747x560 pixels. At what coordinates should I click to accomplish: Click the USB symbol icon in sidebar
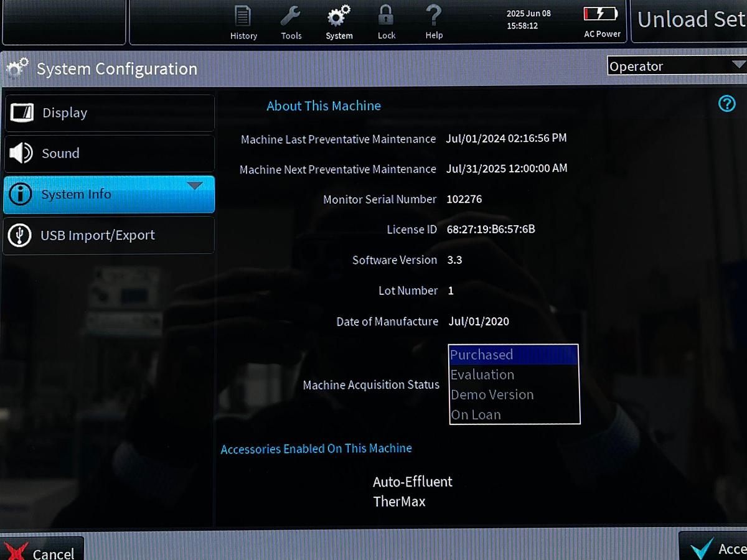tap(20, 235)
